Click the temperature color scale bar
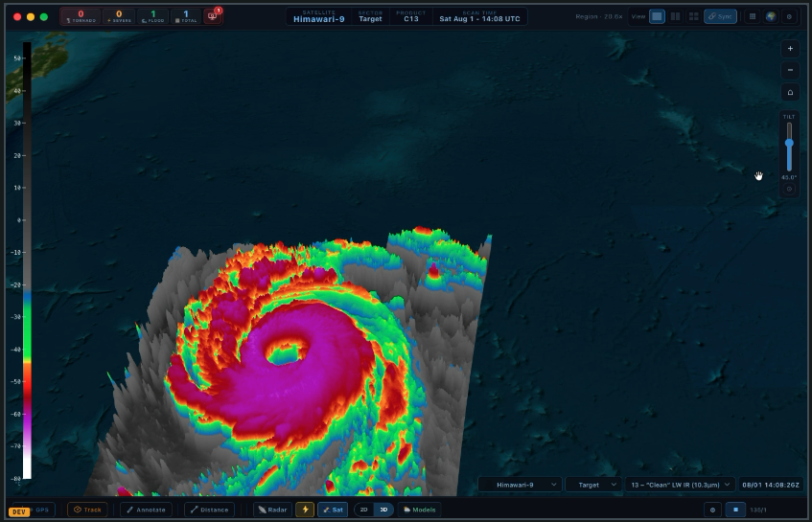 coord(27,261)
